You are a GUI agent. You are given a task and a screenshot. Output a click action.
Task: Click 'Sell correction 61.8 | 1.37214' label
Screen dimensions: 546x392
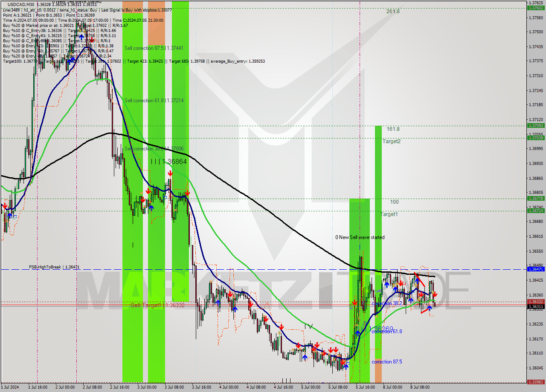tap(154, 101)
